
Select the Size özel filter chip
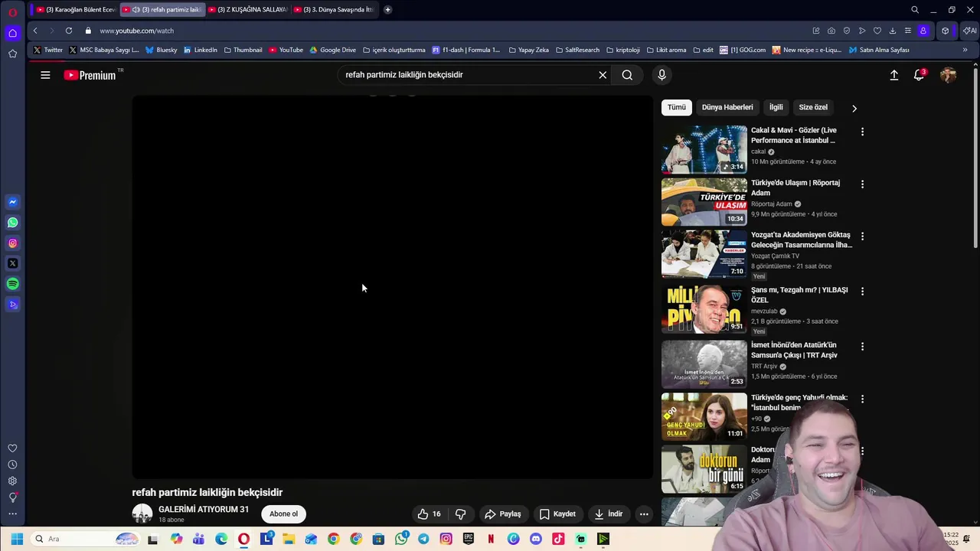pyautogui.click(x=813, y=107)
